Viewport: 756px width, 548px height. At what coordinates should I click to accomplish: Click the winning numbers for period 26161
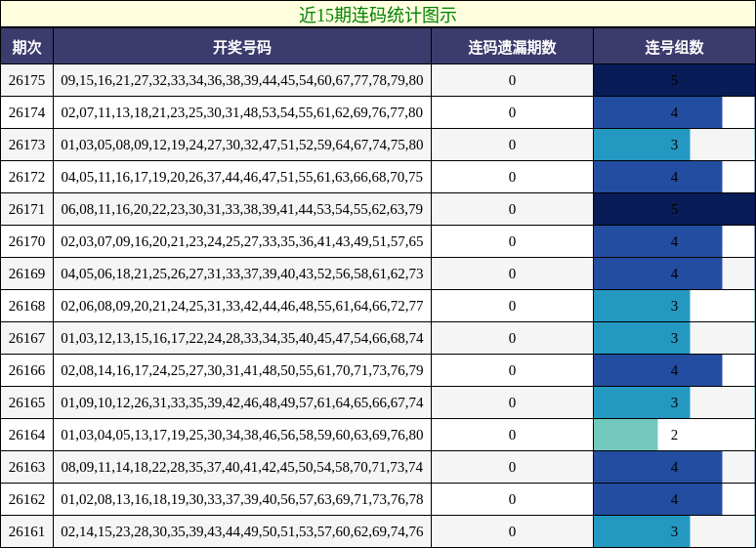(x=242, y=531)
